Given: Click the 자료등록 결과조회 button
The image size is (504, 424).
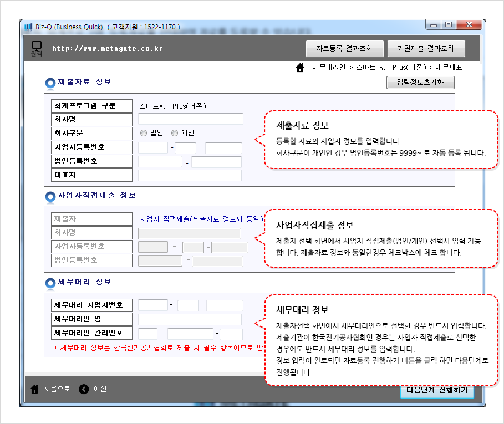Looking at the screenshot, I should (x=345, y=49).
